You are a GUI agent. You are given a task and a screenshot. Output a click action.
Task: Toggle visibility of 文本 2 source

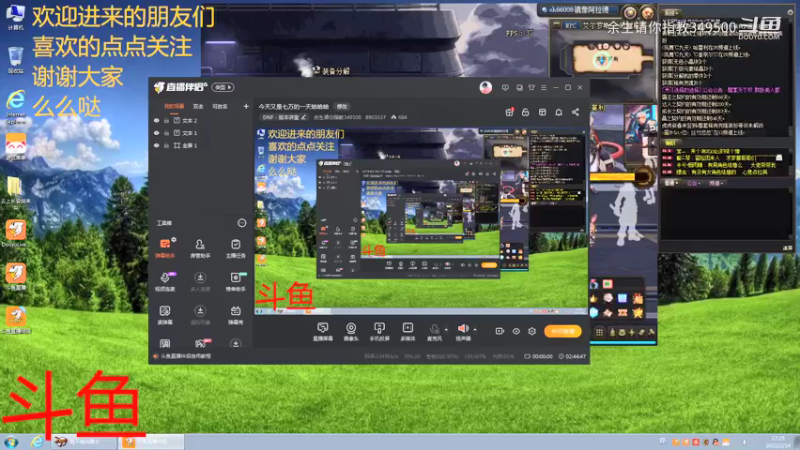[x=156, y=120]
